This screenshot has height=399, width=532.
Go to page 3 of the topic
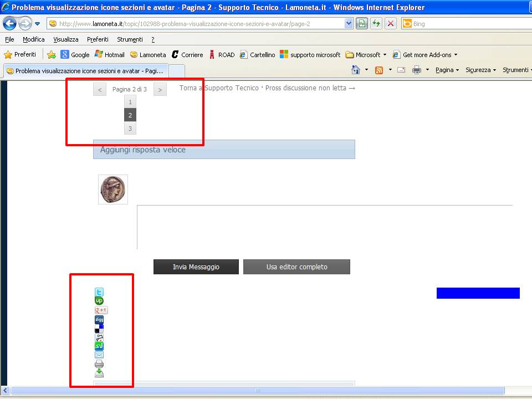(130, 129)
